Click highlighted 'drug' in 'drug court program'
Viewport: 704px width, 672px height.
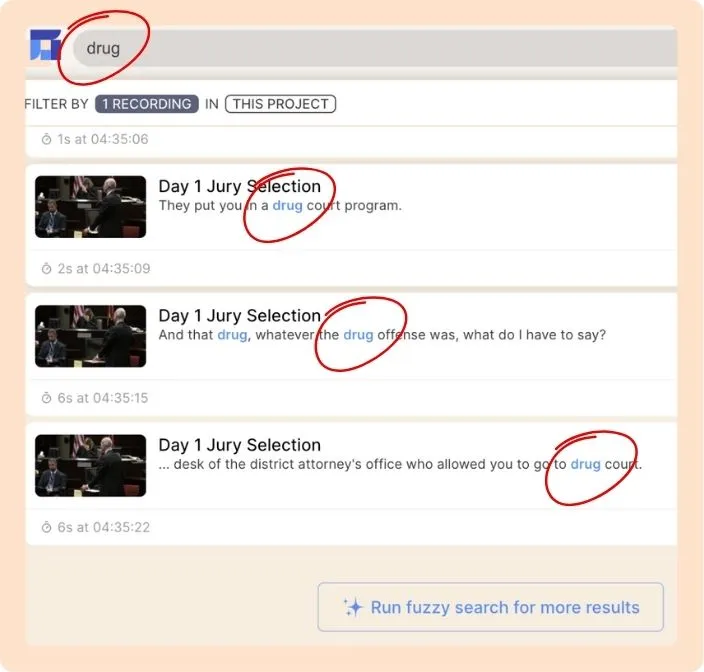click(287, 206)
